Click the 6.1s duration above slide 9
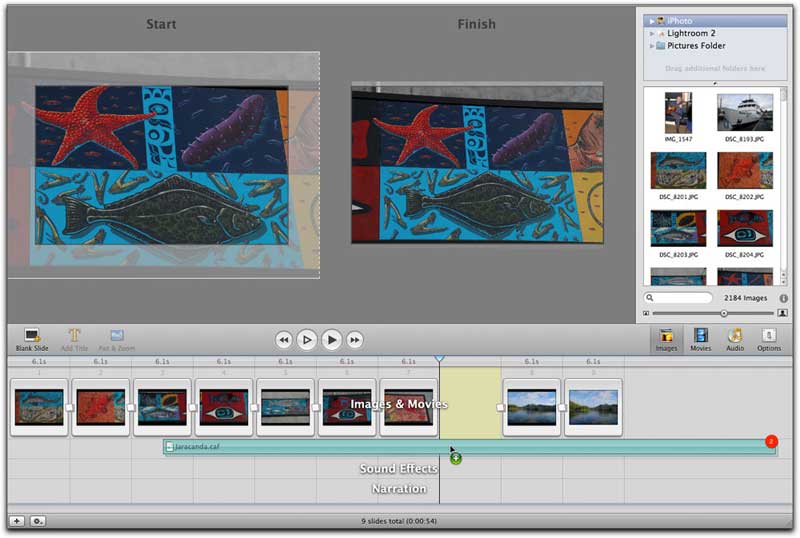 point(593,361)
